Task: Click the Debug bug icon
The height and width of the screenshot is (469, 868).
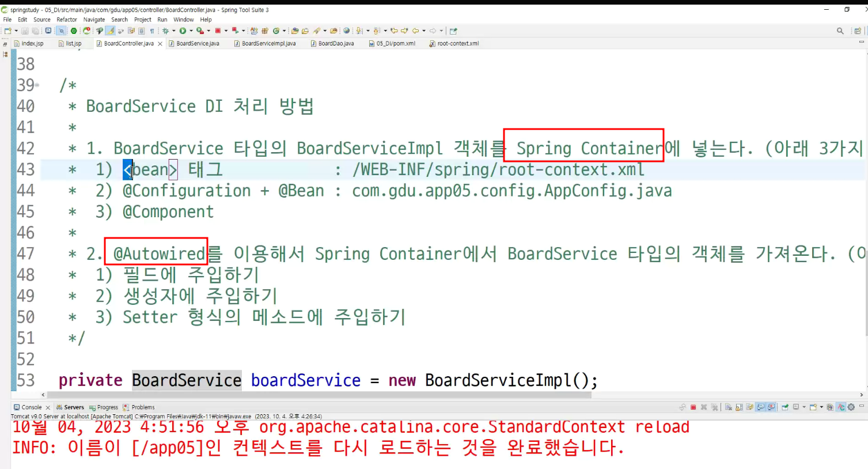Action: 165,31
